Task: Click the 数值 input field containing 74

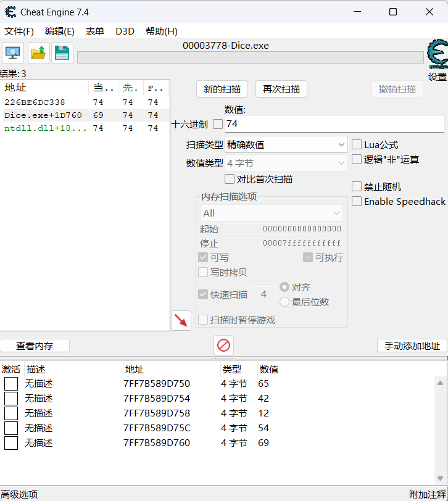Action: (x=334, y=124)
